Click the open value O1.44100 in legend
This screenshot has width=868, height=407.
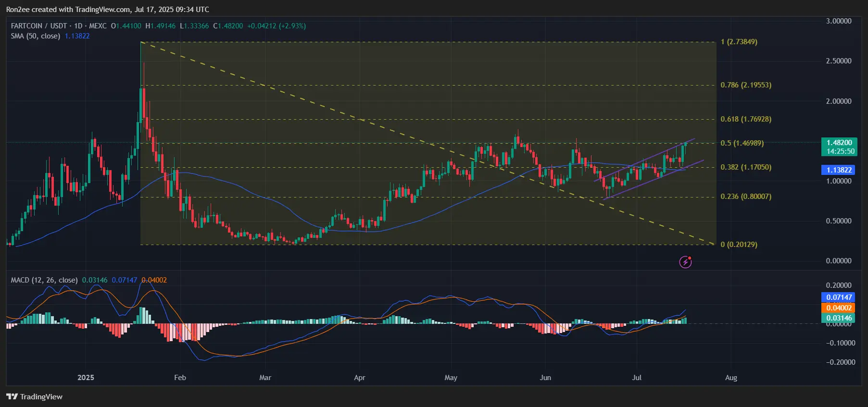[x=126, y=26]
